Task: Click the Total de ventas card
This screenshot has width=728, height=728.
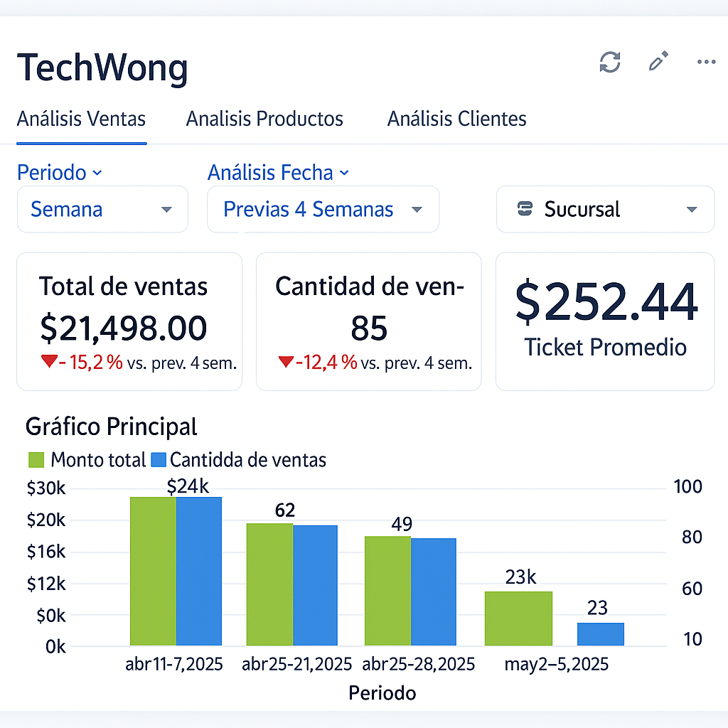Action: tap(129, 321)
